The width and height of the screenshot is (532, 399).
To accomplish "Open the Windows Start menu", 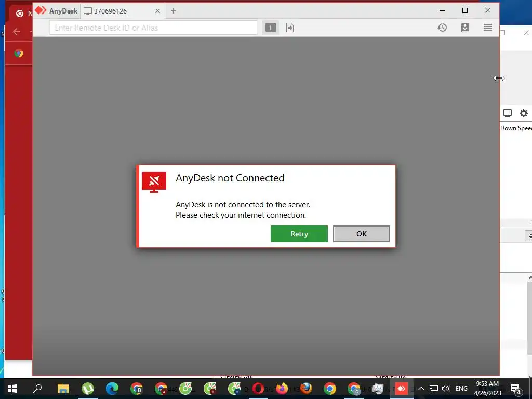I will 12,389.
